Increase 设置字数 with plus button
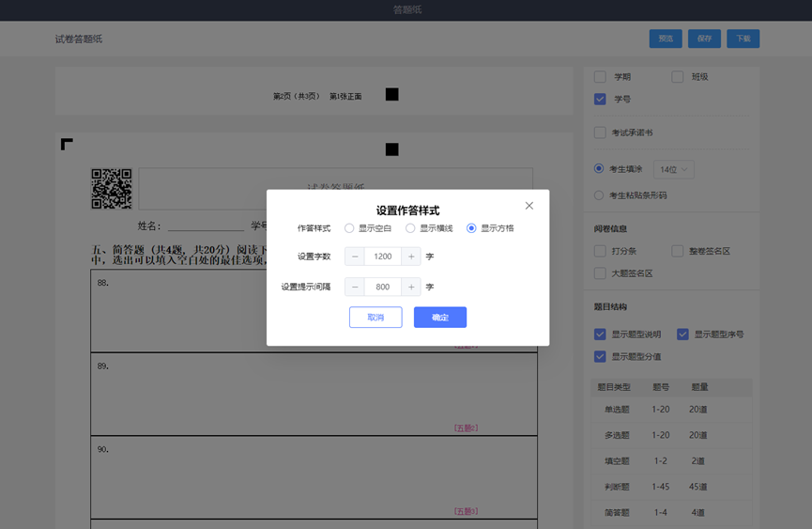 (411, 257)
